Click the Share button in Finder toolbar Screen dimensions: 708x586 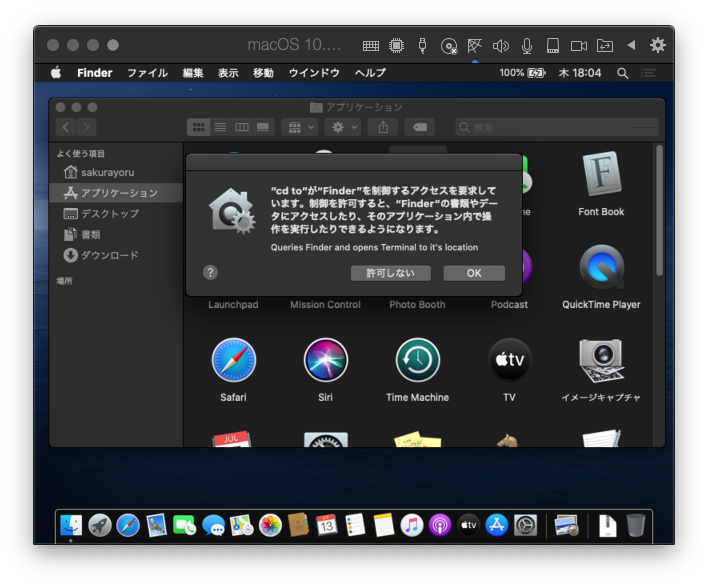coord(383,127)
